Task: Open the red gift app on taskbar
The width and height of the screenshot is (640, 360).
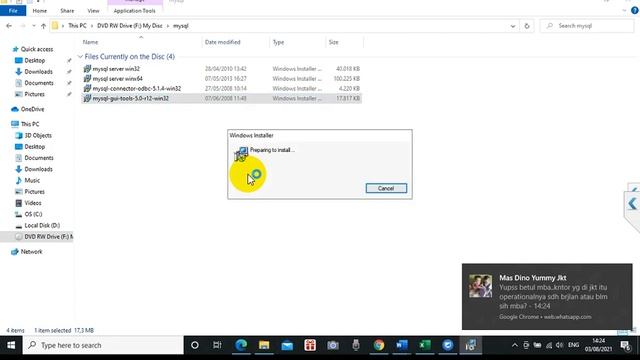Action: pyautogui.click(x=310, y=345)
